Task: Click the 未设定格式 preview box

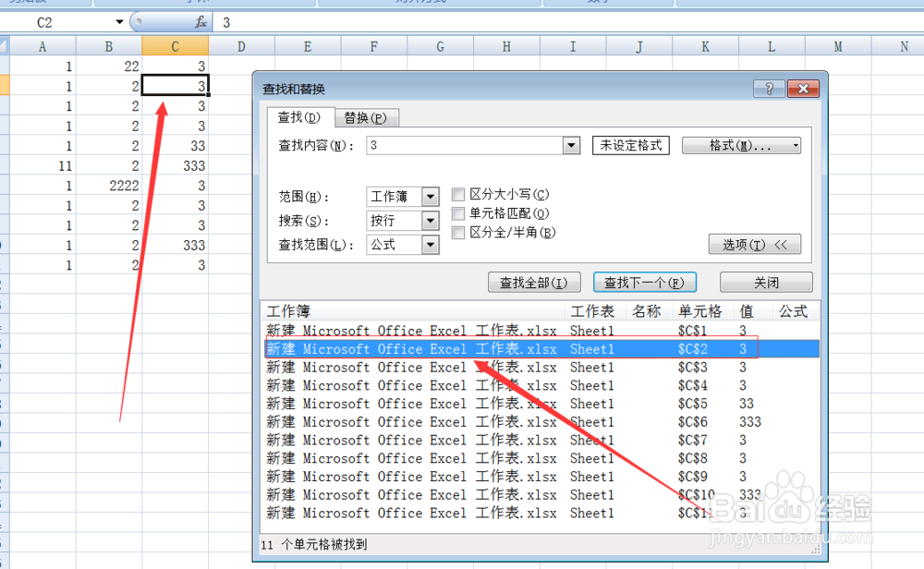Action: (x=631, y=146)
